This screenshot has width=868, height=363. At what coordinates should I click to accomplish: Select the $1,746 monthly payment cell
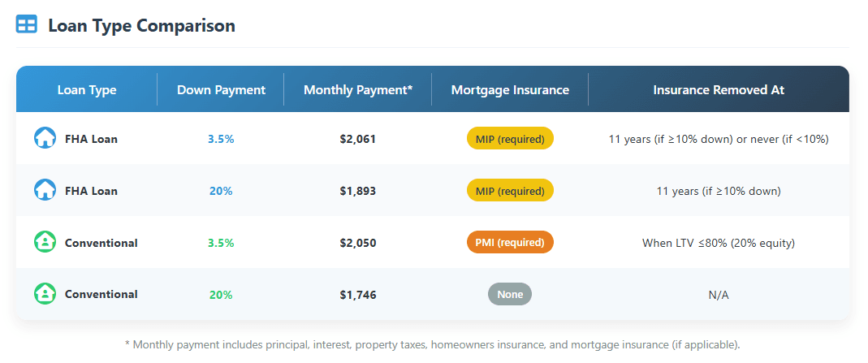click(358, 295)
